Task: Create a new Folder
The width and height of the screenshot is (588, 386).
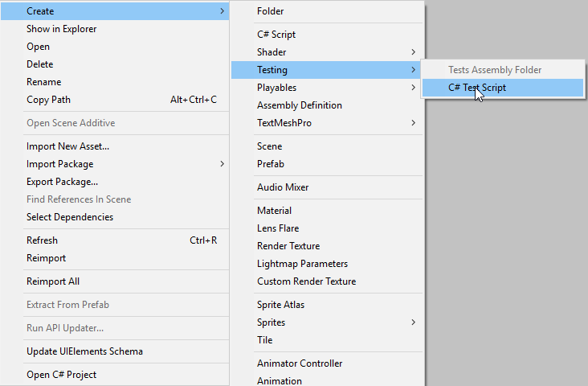Action: 327,11
